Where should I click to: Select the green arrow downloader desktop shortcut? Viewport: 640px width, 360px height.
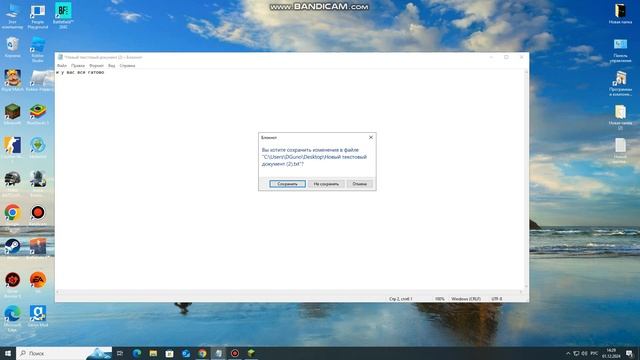[38, 148]
